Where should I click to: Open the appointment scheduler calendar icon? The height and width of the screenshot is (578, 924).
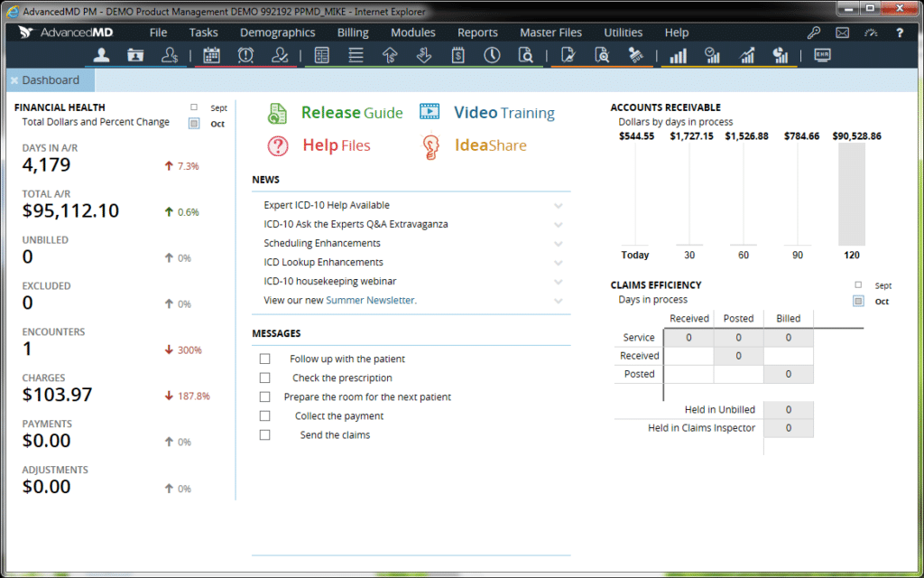(x=212, y=55)
